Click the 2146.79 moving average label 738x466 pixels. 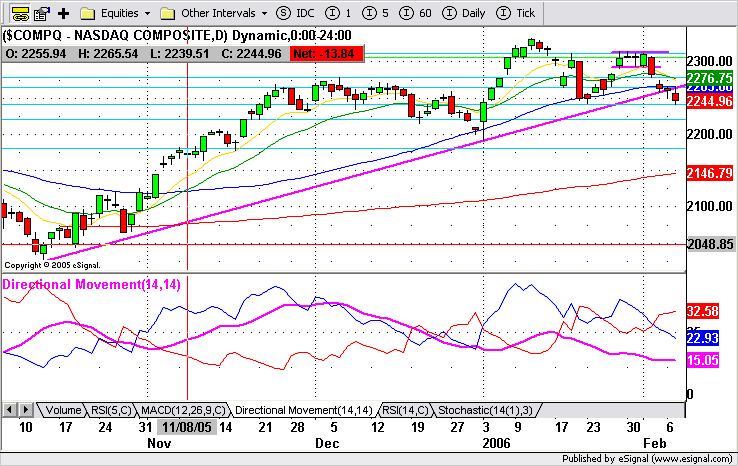[x=710, y=173]
